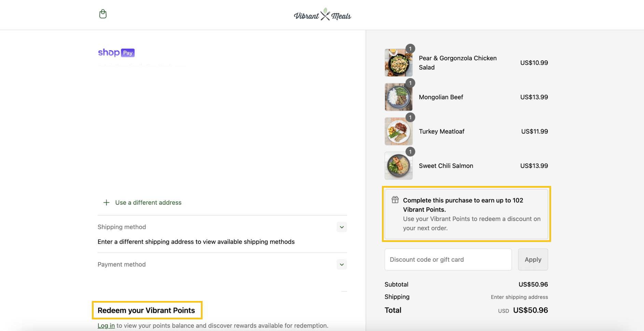Click the Enter shipping address text next to Shipping
The height and width of the screenshot is (331, 644).
point(519,297)
